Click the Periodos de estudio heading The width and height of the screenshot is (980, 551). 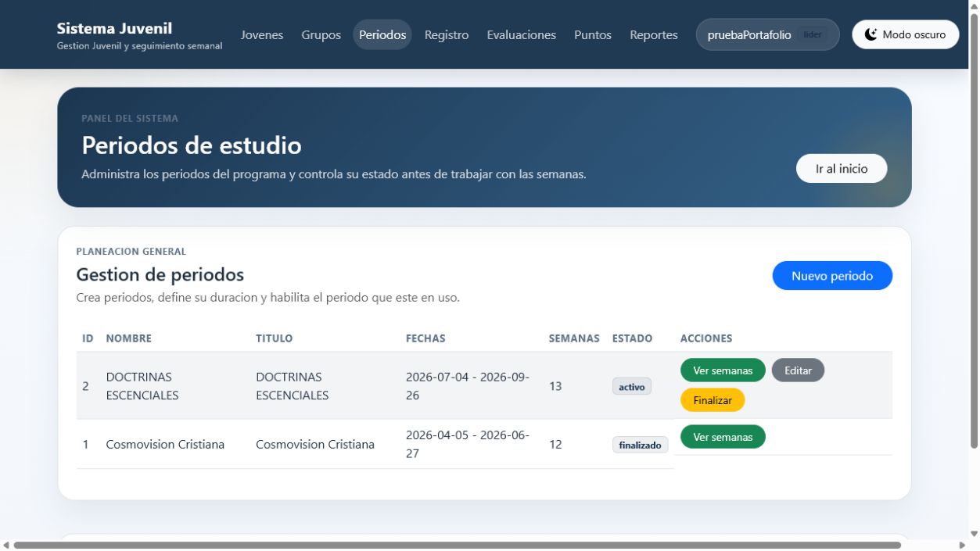pyautogui.click(x=192, y=145)
